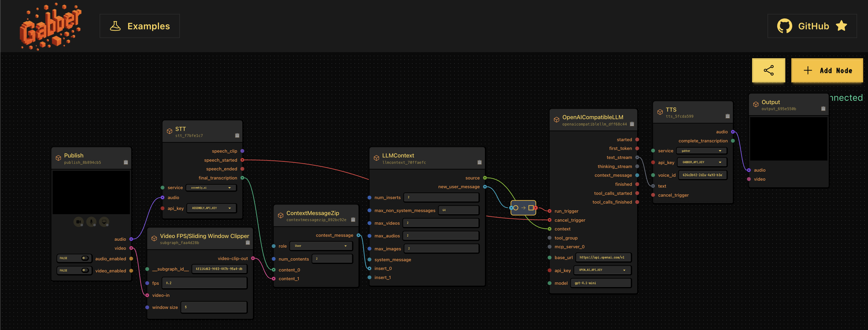Enable the camera in the Publish preview

[79, 222]
